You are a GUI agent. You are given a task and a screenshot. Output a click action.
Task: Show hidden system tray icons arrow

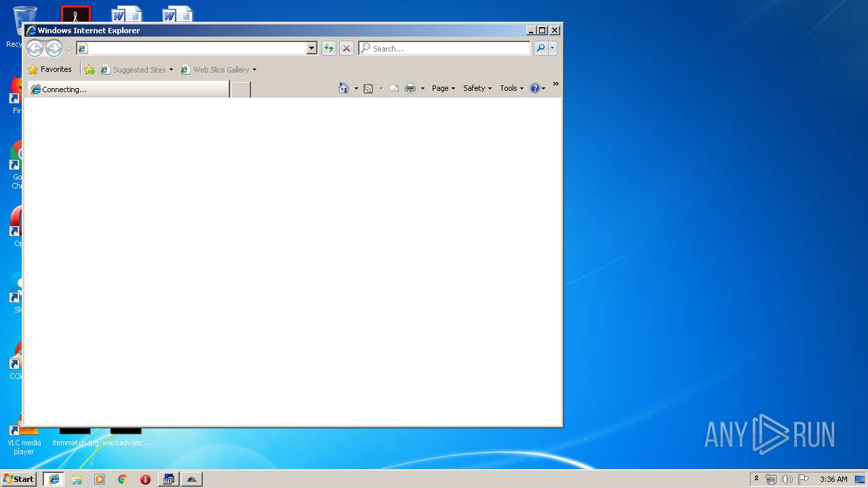tap(757, 479)
